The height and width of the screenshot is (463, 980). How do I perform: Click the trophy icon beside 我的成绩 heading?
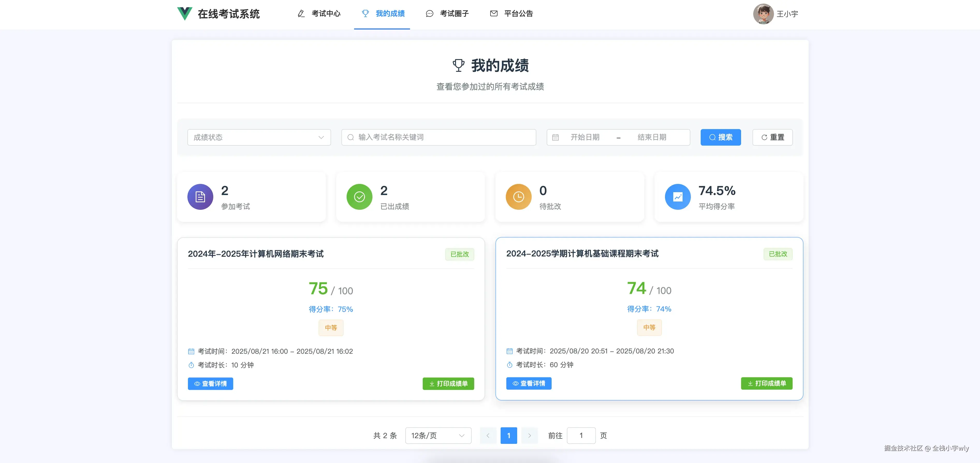point(458,65)
